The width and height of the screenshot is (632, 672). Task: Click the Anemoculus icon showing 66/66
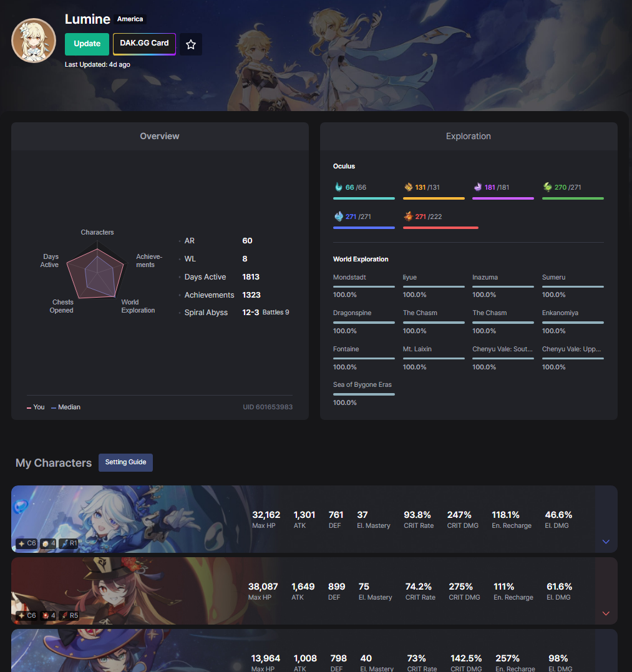tap(339, 187)
